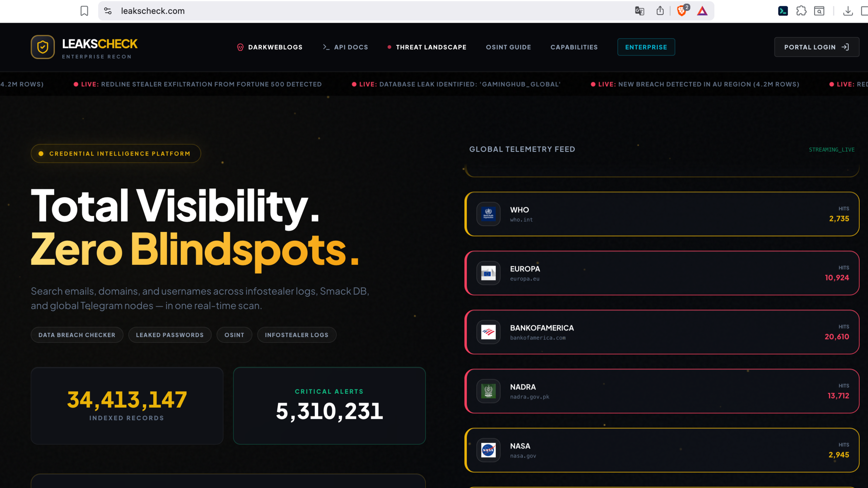The image size is (868, 488).
Task: Click the Redline Stealer live ticker alert
Action: (198, 84)
